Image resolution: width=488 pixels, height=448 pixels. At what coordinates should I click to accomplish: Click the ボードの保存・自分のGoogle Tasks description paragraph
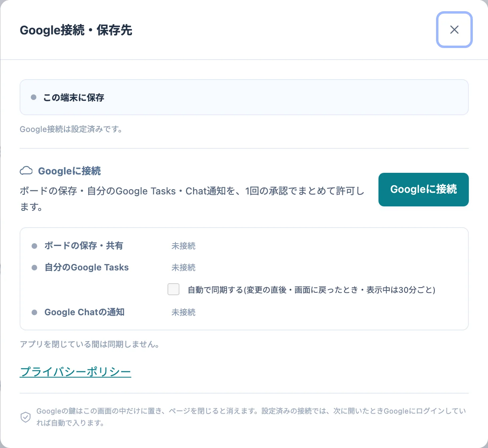pos(192,199)
